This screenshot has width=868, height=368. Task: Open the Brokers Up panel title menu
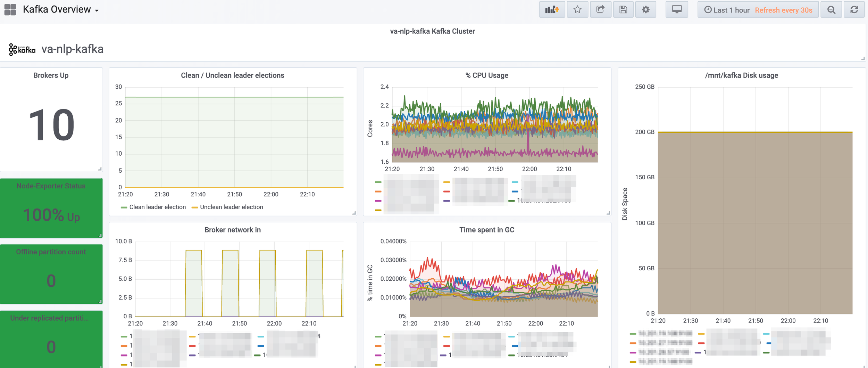tap(51, 75)
